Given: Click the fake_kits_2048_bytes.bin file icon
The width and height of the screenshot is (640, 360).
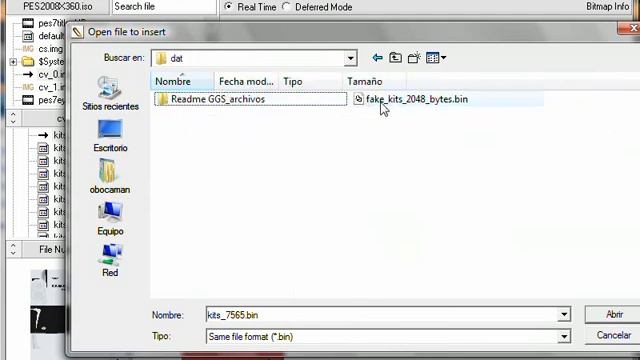Looking at the screenshot, I should (358, 99).
